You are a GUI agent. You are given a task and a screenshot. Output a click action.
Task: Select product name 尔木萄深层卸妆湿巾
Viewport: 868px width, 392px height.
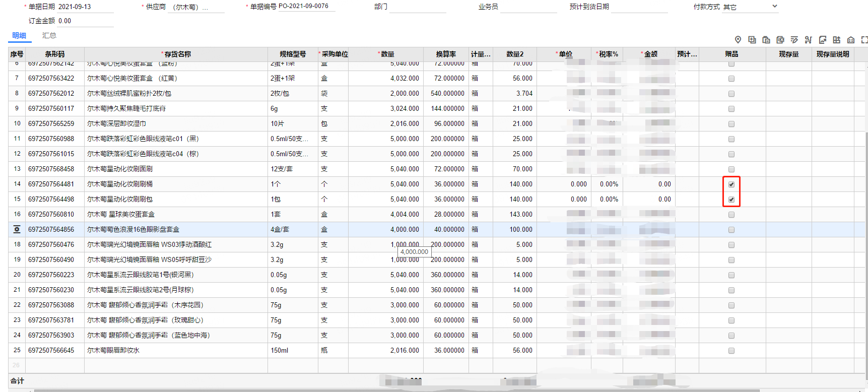coord(176,123)
